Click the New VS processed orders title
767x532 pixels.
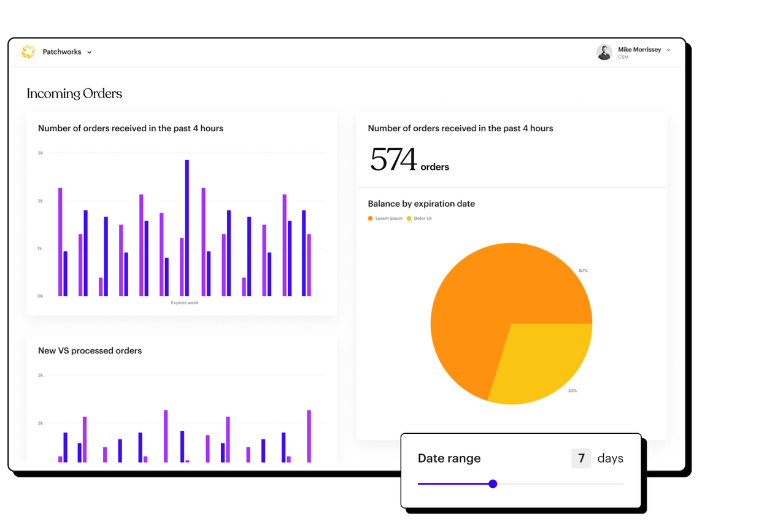pos(90,351)
